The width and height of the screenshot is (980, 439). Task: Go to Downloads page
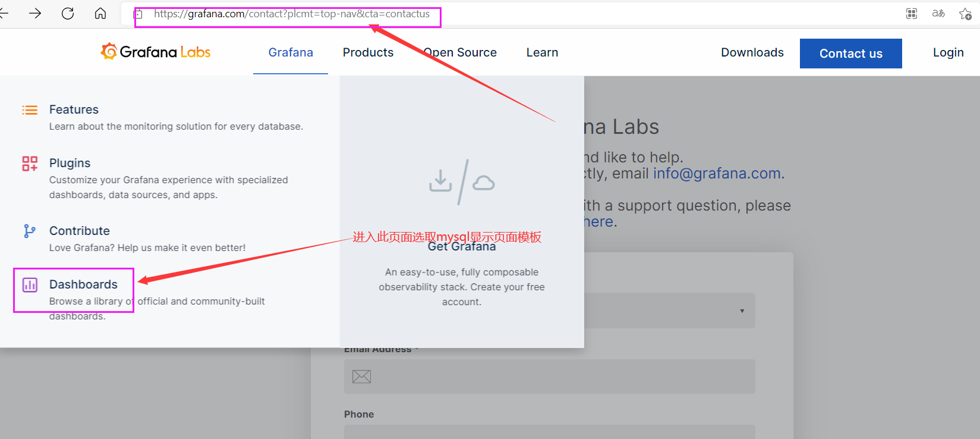(752, 52)
